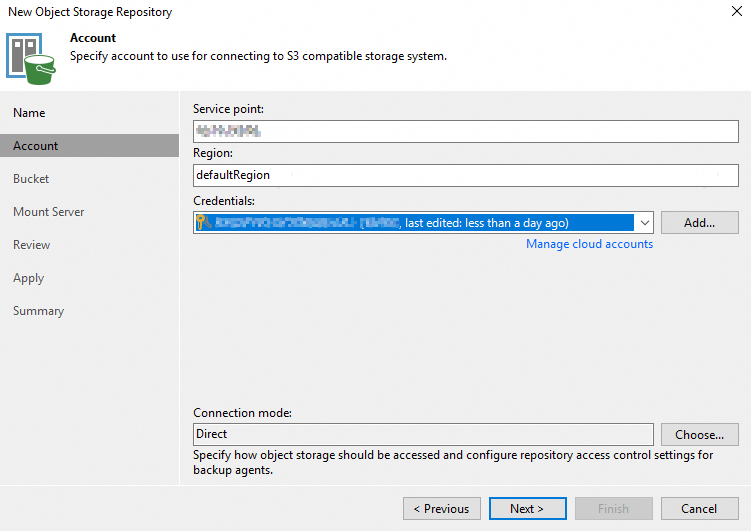Open the Bucket wizard step

[x=31, y=179]
